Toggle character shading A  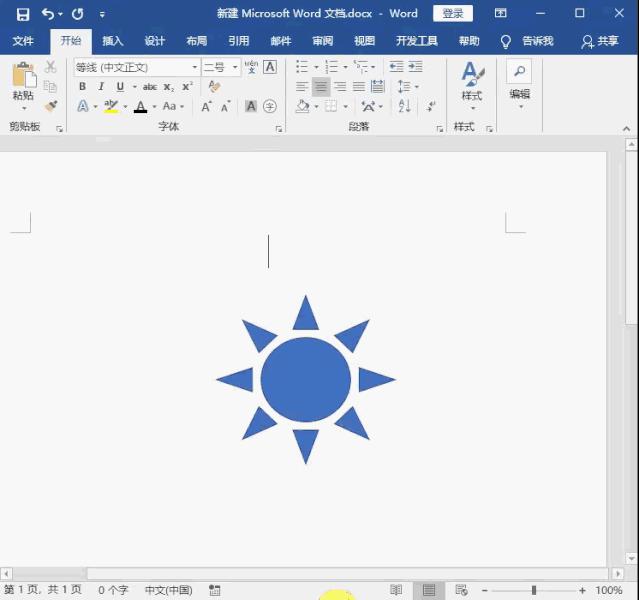[251, 106]
